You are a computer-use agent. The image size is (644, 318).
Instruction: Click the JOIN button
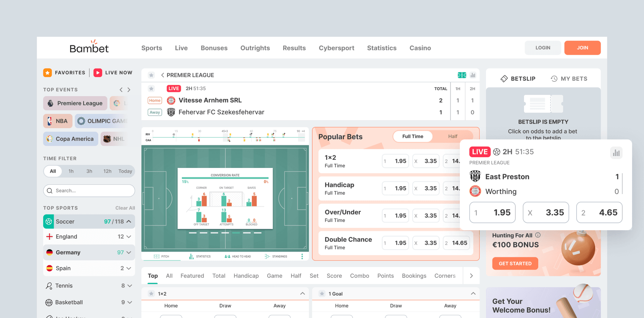(582, 48)
